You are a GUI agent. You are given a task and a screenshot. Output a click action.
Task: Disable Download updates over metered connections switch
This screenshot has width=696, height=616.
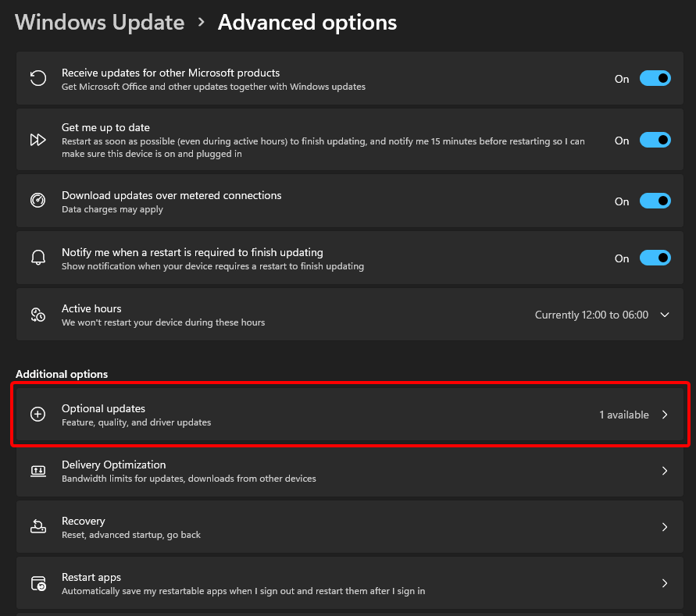click(x=655, y=201)
